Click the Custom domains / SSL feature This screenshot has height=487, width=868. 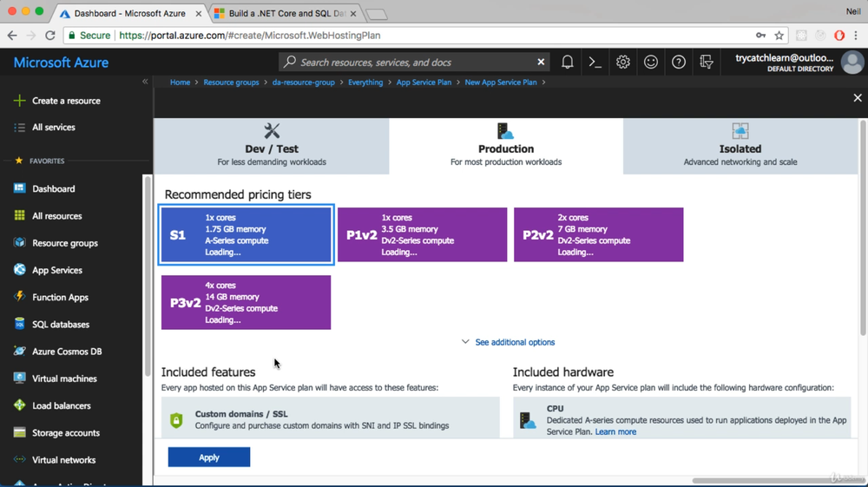(x=331, y=418)
